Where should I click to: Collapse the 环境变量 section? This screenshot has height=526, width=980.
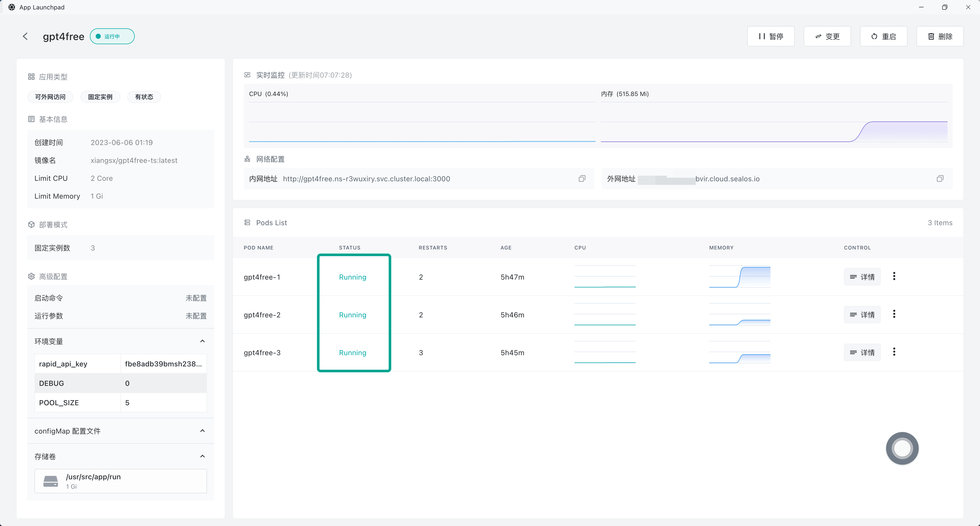coord(202,341)
